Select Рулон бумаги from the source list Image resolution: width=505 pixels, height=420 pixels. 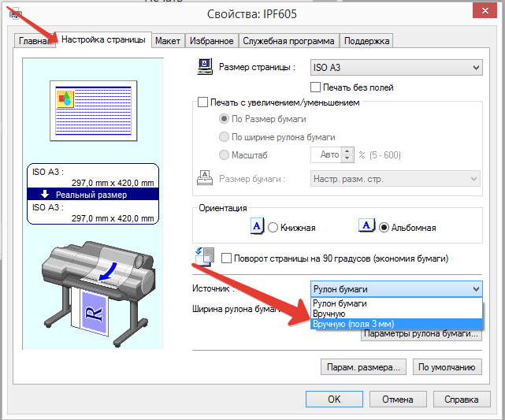396,303
